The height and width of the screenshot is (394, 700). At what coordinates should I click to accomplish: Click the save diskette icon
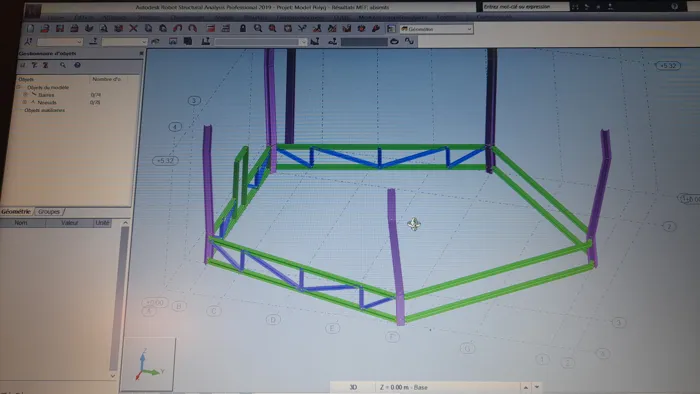[59, 29]
